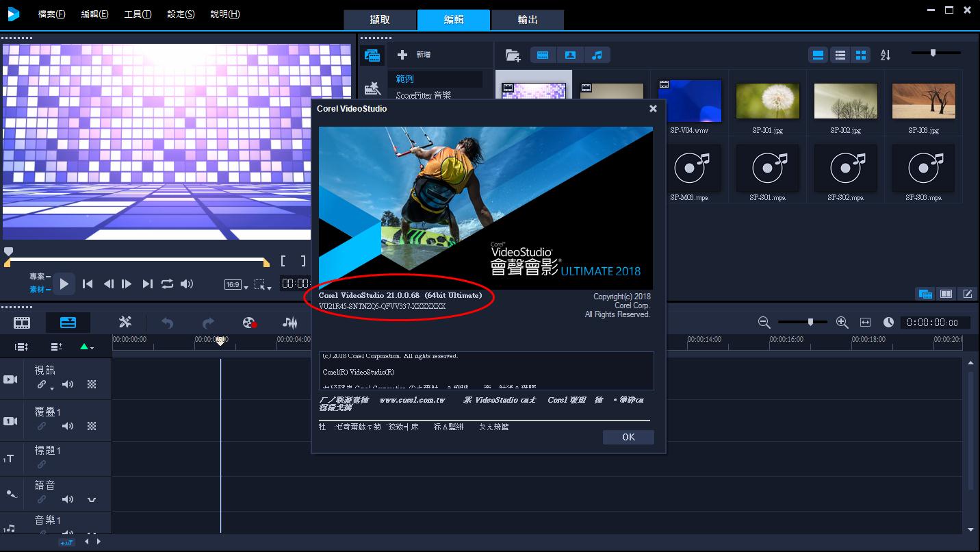Select the SP-I03.jpg thumbnail
Screen dimensions: 980x552
[x=923, y=101]
